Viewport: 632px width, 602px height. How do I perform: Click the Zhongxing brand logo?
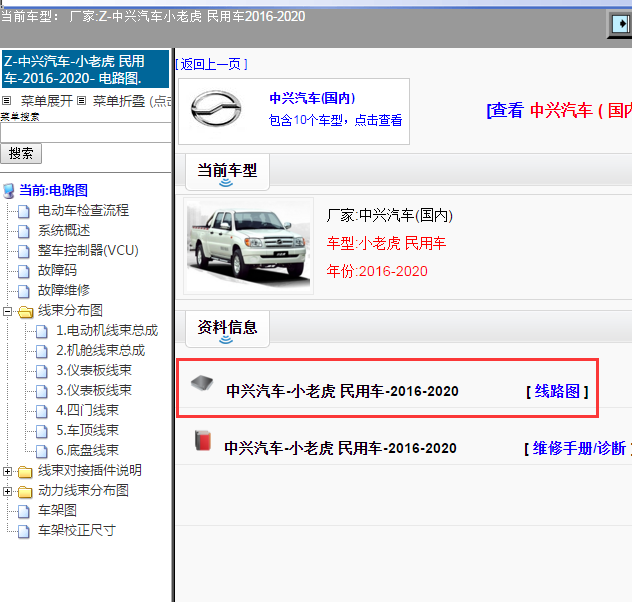[216, 108]
